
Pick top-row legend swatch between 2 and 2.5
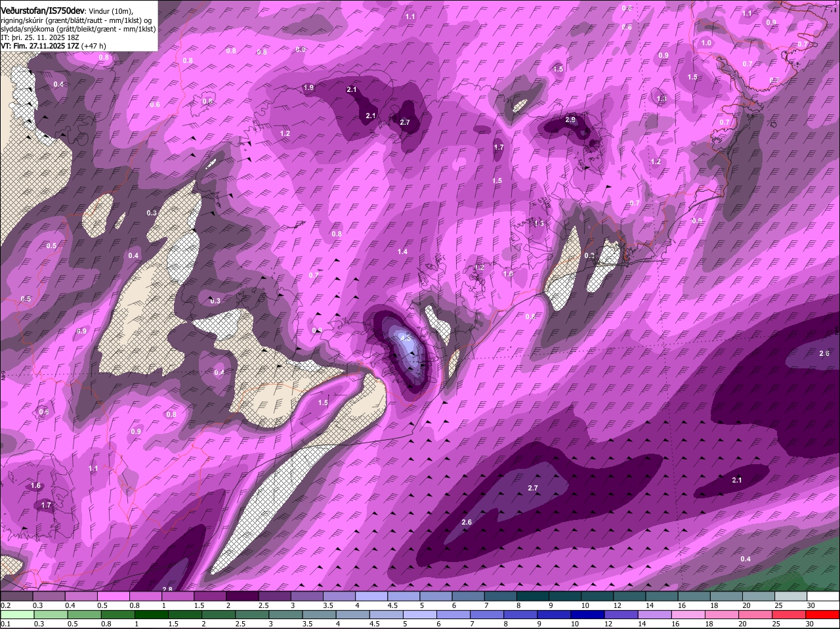click(x=242, y=596)
